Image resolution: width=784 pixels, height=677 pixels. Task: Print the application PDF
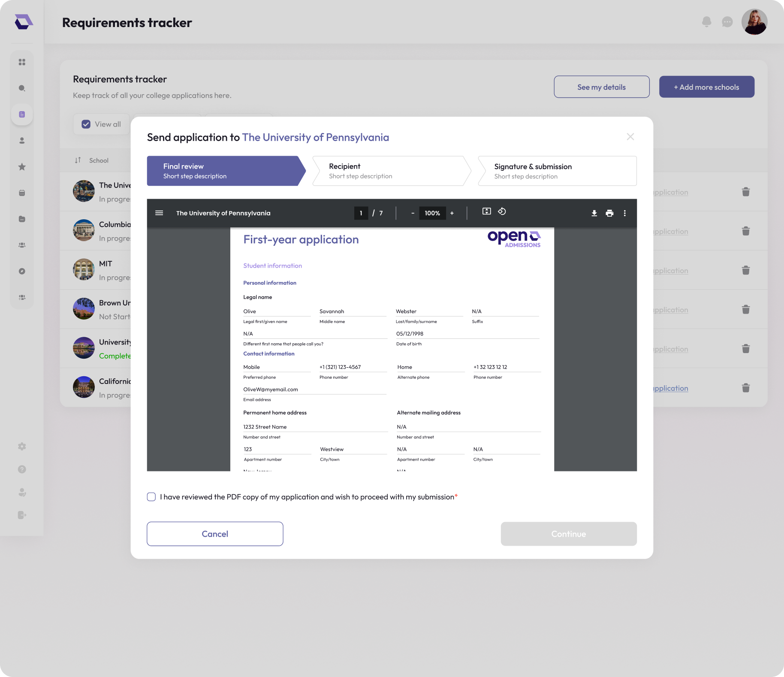click(609, 213)
